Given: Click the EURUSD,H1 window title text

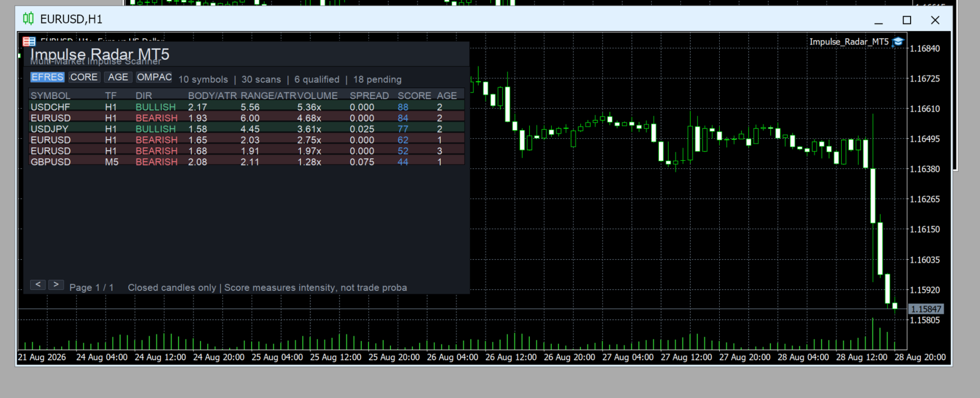Looking at the screenshot, I should coord(71,19).
